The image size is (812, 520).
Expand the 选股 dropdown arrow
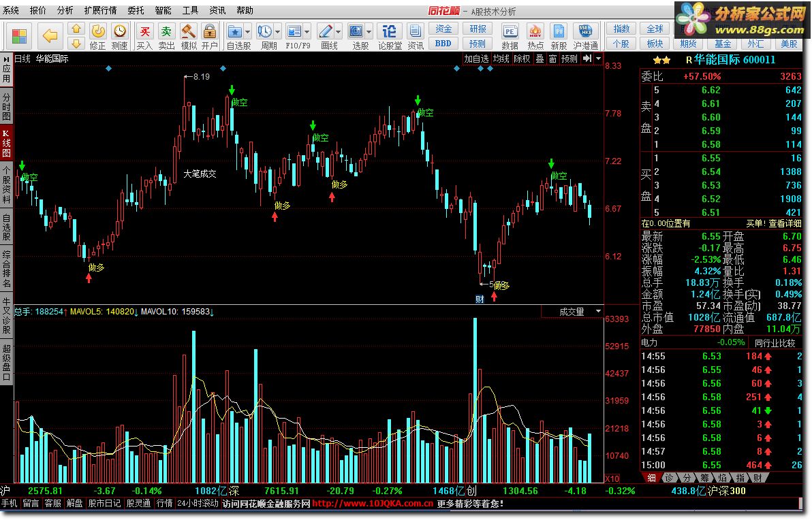[x=369, y=32]
